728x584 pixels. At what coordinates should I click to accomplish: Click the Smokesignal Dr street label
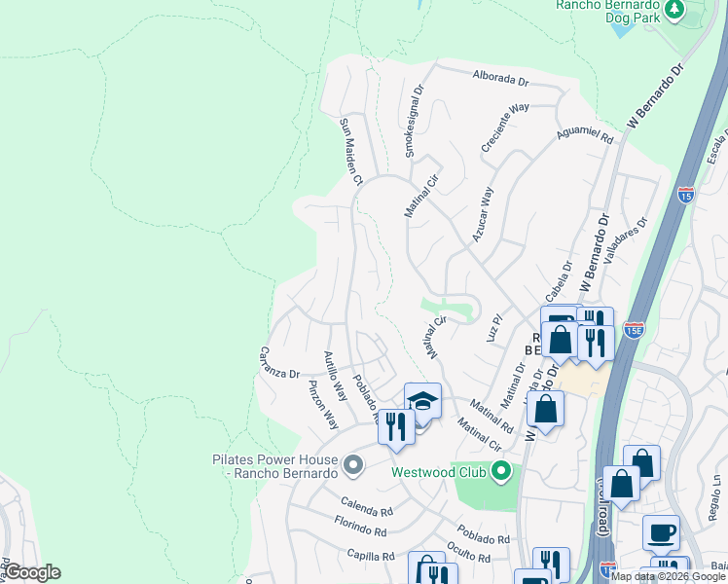point(415,121)
